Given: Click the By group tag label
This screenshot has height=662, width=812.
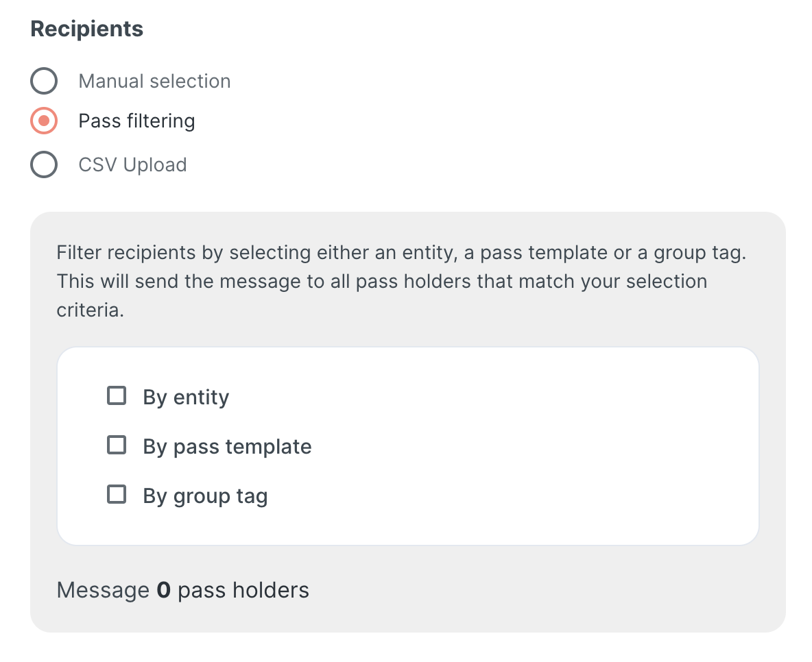Looking at the screenshot, I should tap(205, 496).
